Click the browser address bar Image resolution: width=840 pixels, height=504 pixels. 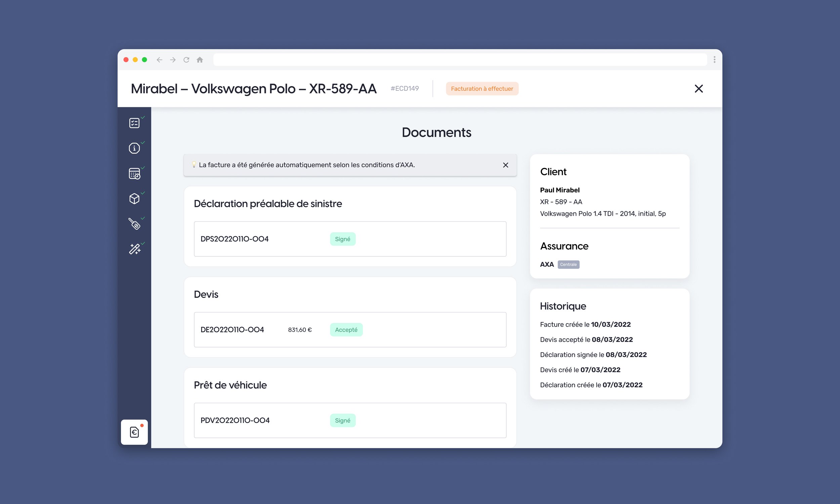click(460, 60)
